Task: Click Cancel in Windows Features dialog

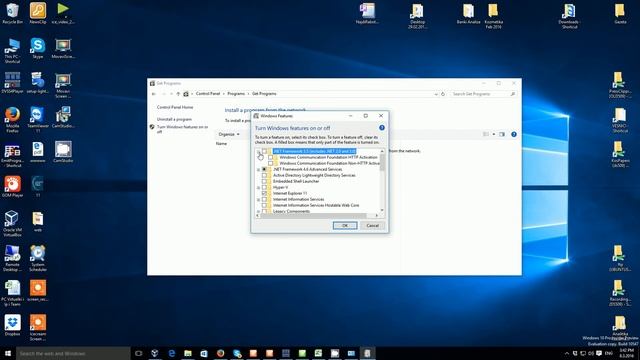Action: point(372,226)
